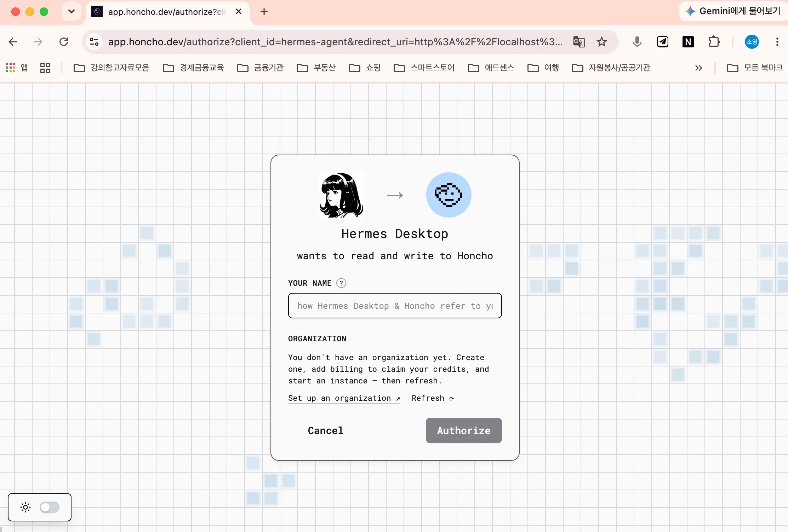Open Chrome three-dot menu
Image resolution: width=788 pixels, height=532 pixels.
click(777, 42)
